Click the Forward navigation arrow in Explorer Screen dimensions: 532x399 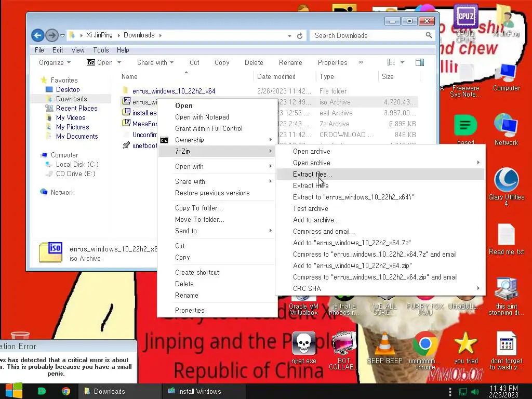point(51,35)
